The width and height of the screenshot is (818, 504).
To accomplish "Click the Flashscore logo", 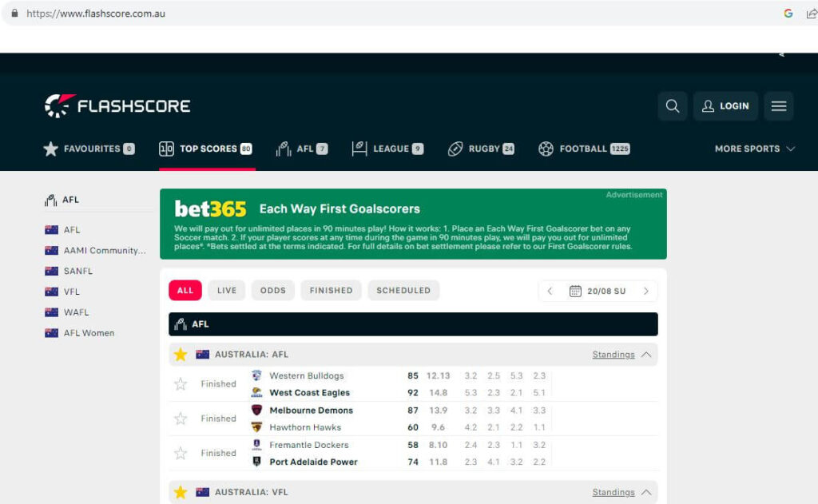I will [117, 105].
